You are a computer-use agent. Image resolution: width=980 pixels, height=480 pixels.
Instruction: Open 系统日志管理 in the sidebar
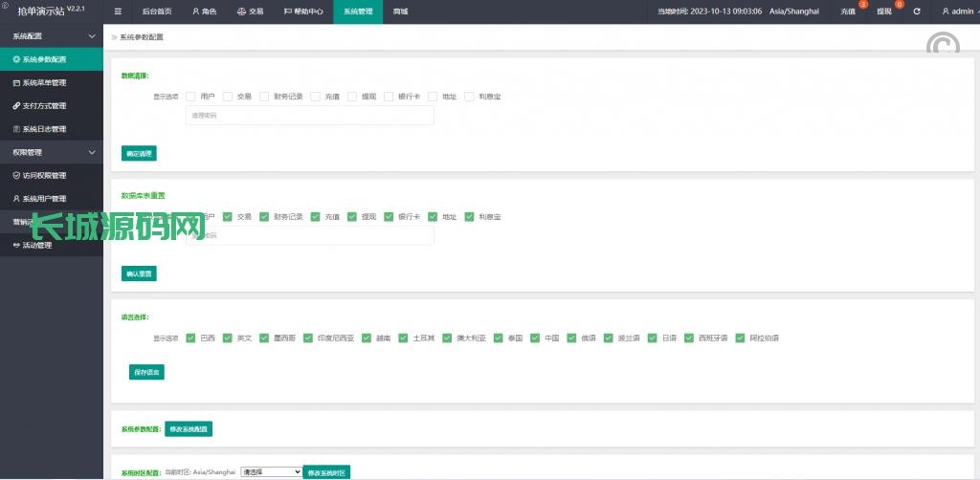[x=44, y=129]
